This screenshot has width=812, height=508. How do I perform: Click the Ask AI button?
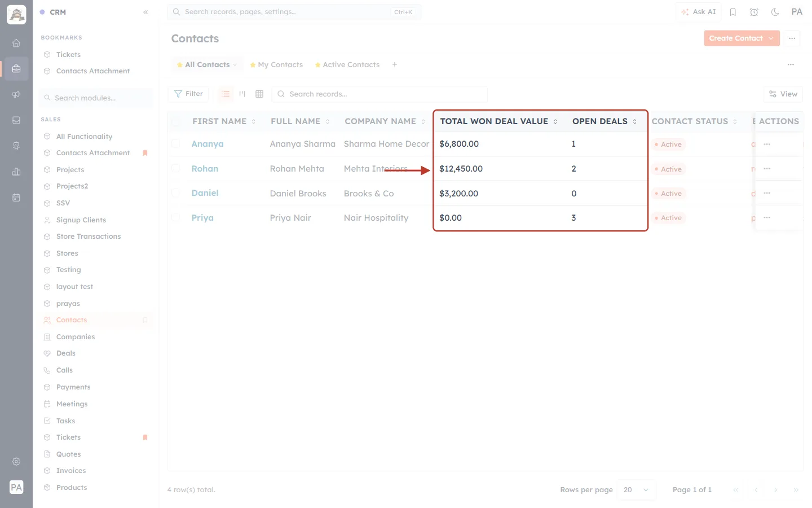(698, 12)
